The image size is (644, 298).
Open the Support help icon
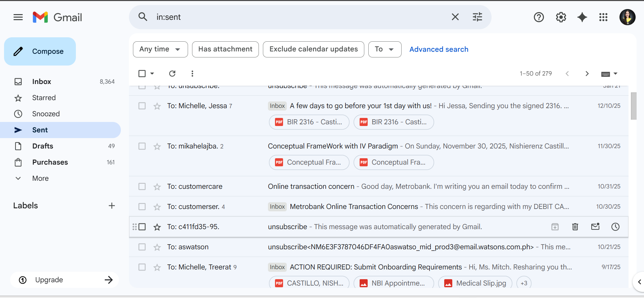point(539,17)
